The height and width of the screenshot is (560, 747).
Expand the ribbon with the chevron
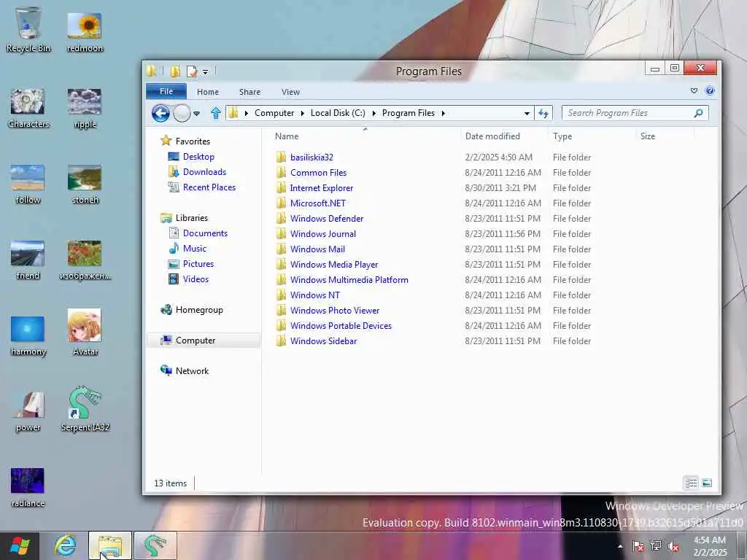(x=694, y=91)
